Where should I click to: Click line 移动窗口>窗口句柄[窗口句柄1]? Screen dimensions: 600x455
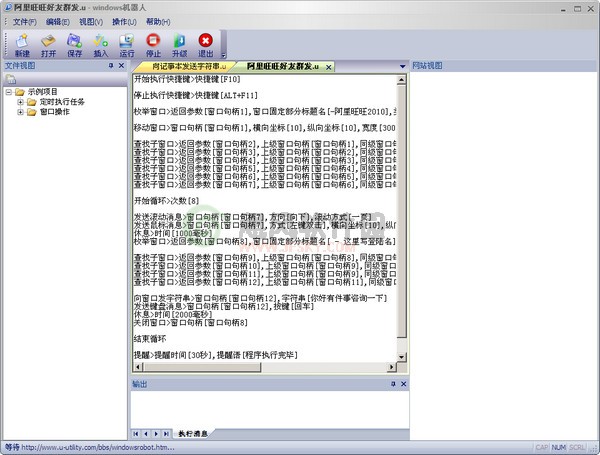[264, 128]
